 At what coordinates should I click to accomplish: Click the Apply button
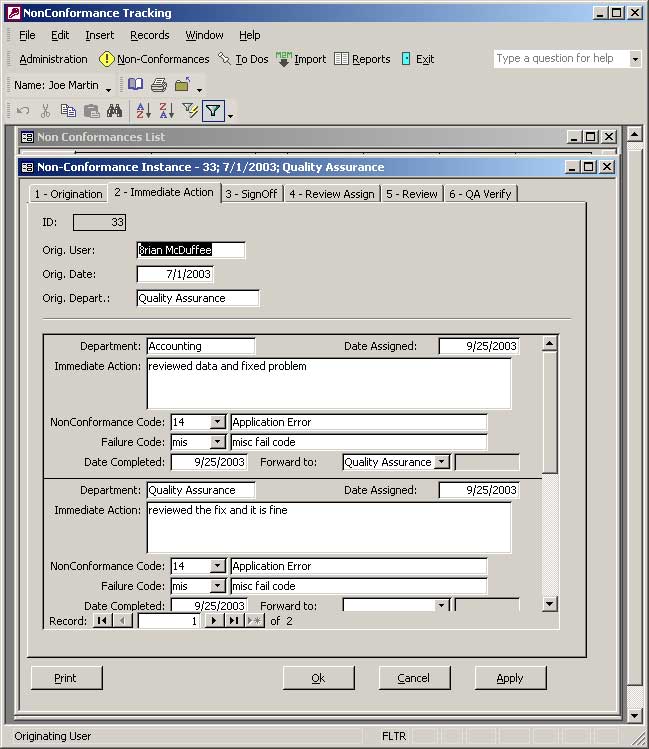(x=510, y=678)
